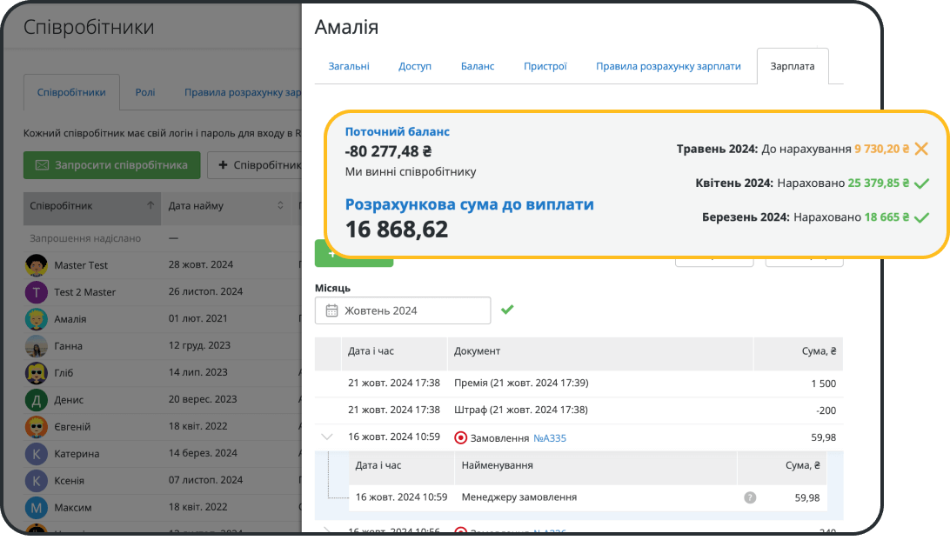Click Master Test's avatar icon
This screenshot has width=950, height=560.
tap(36, 265)
